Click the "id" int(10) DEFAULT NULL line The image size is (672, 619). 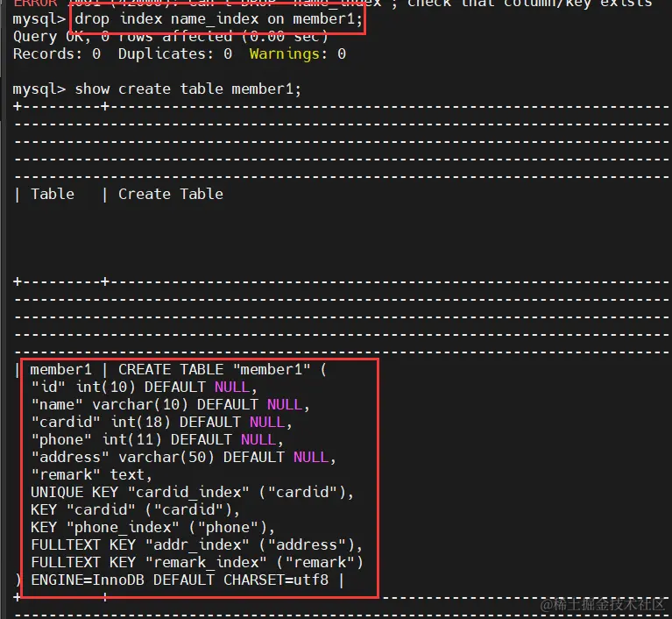[144, 387]
